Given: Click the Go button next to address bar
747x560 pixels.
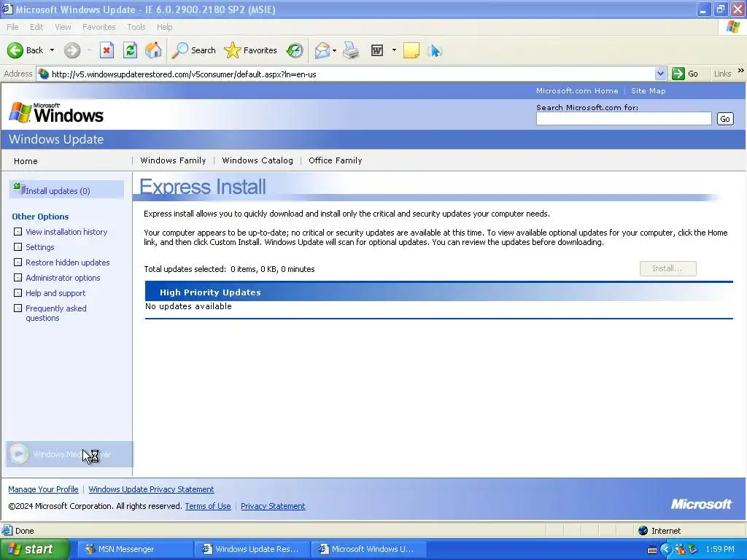Looking at the screenshot, I should pyautogui.click(x=686, y=74).
